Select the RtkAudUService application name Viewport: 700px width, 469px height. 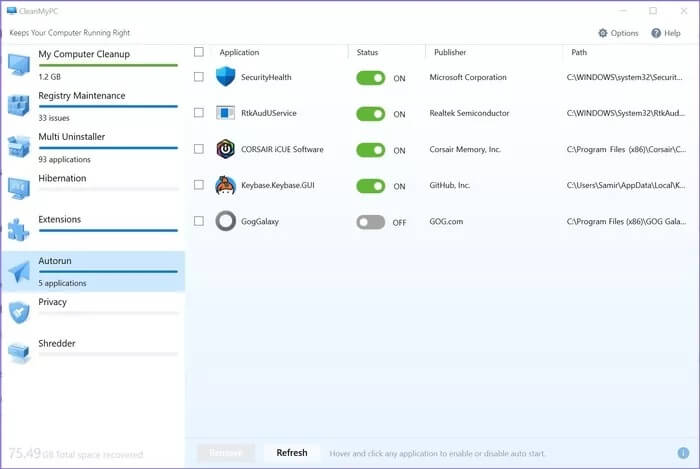(269, 113)
